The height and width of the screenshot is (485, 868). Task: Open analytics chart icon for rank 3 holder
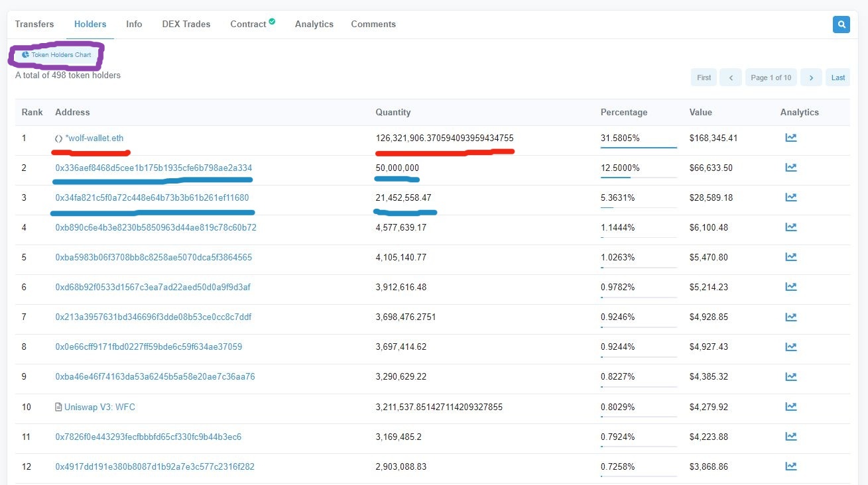(x=790, y=197)
